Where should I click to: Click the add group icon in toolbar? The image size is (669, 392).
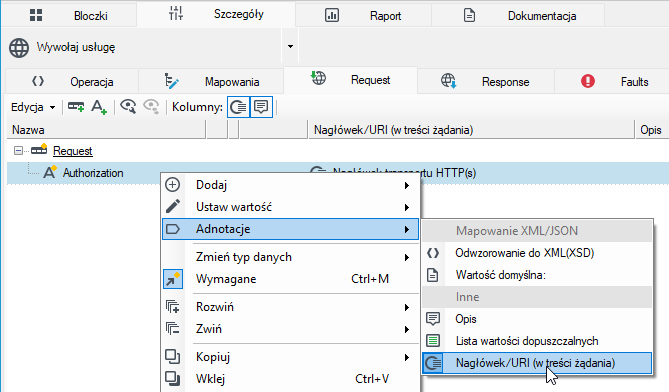point(76,106)
